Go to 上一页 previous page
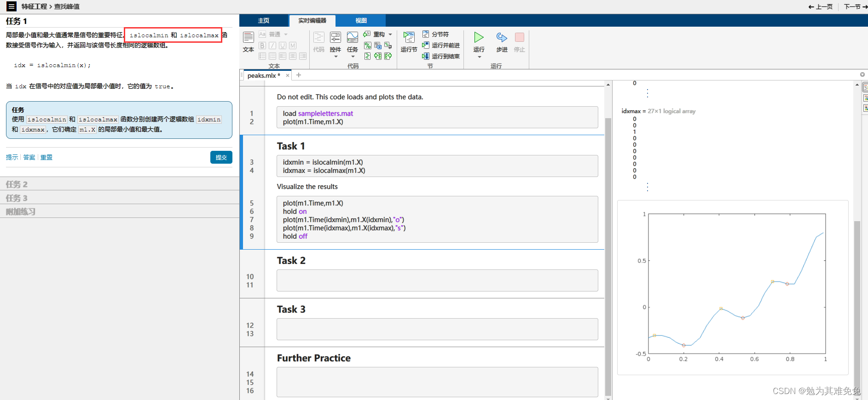The height and width of the screenshot is (400, 868). click(821, 6)
